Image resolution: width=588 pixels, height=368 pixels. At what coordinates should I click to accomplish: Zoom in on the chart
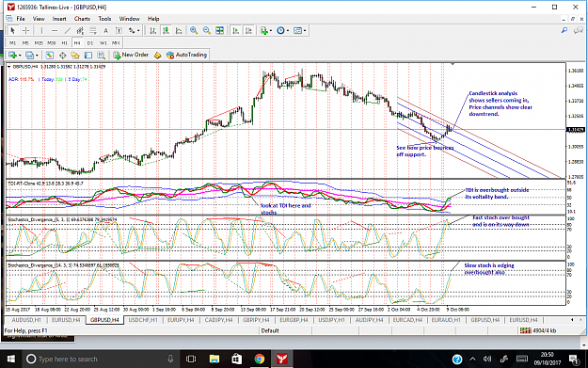tap(194, 31)
